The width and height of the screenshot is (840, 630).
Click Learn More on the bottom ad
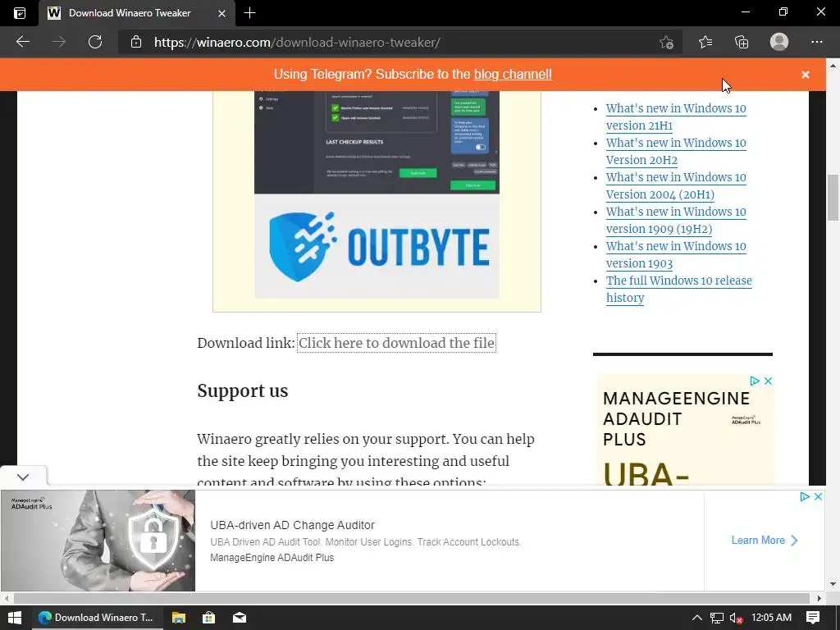point(765,540)
